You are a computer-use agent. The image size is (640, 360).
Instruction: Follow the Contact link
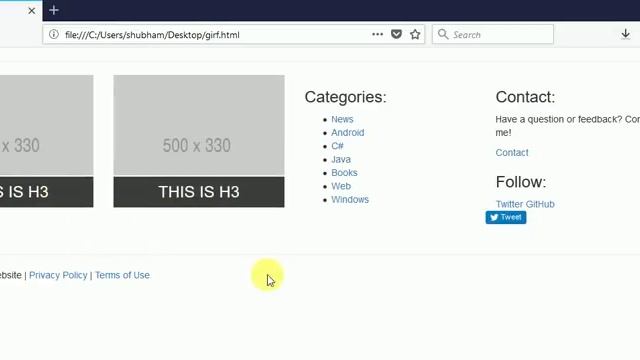(x=512, y=153)
